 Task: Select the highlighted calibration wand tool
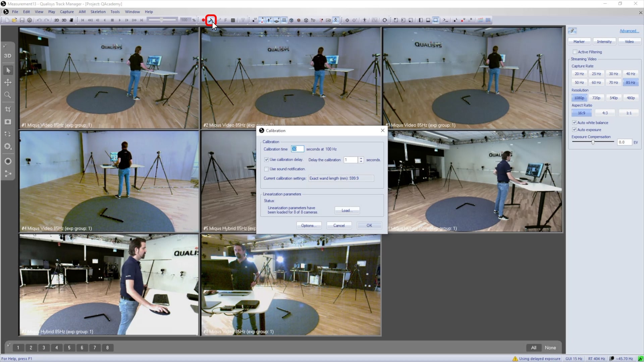[211, 20]
